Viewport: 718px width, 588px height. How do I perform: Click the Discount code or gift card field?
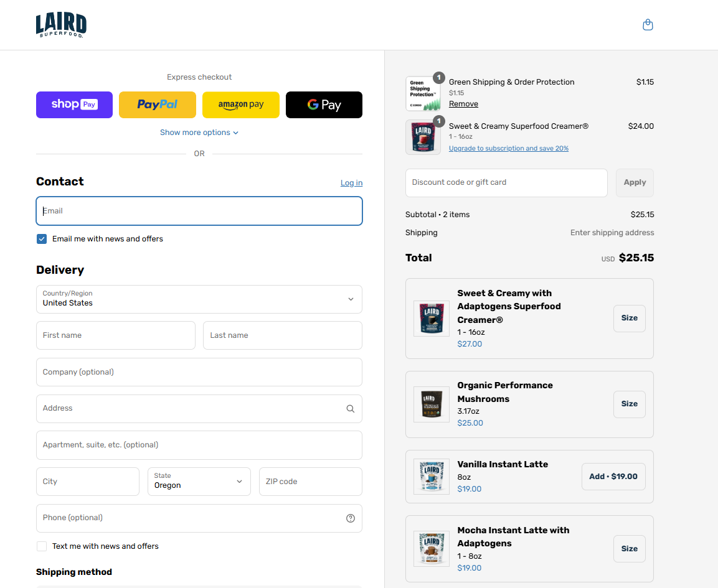[x=506, y=182]
